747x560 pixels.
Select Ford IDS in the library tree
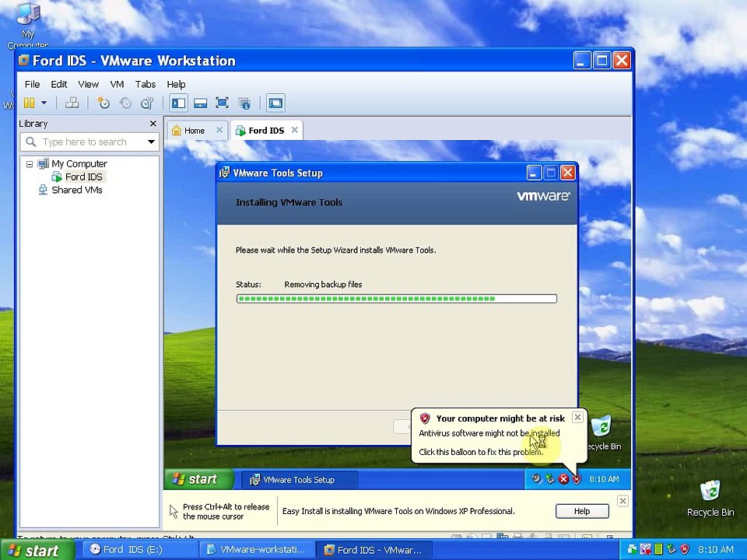pyautogui.click(x=84, y=177)
